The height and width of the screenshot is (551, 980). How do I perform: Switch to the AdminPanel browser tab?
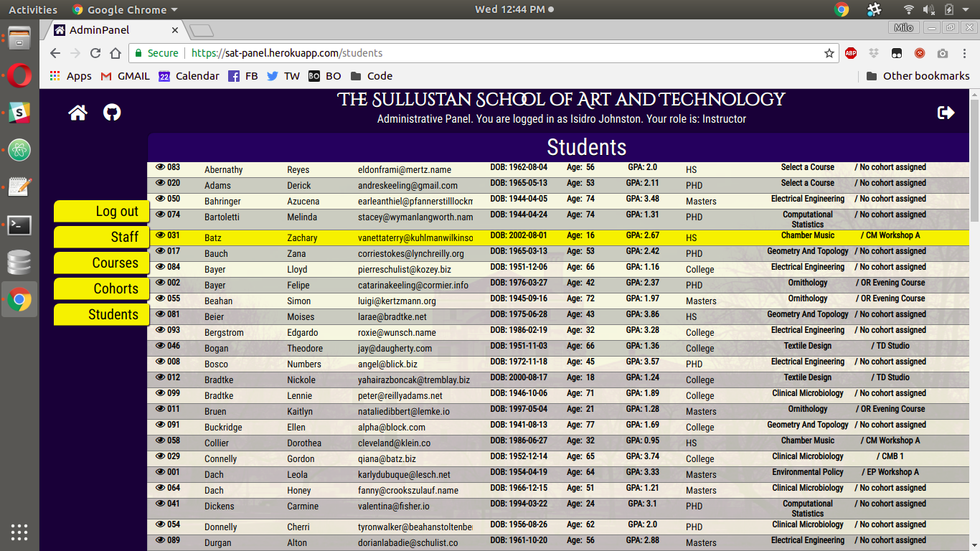[116, 30]
